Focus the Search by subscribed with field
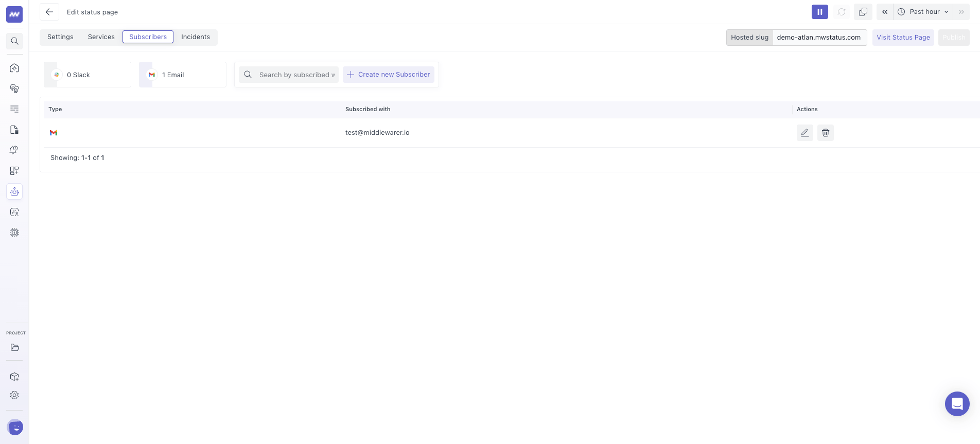 [x=289, y=75]
